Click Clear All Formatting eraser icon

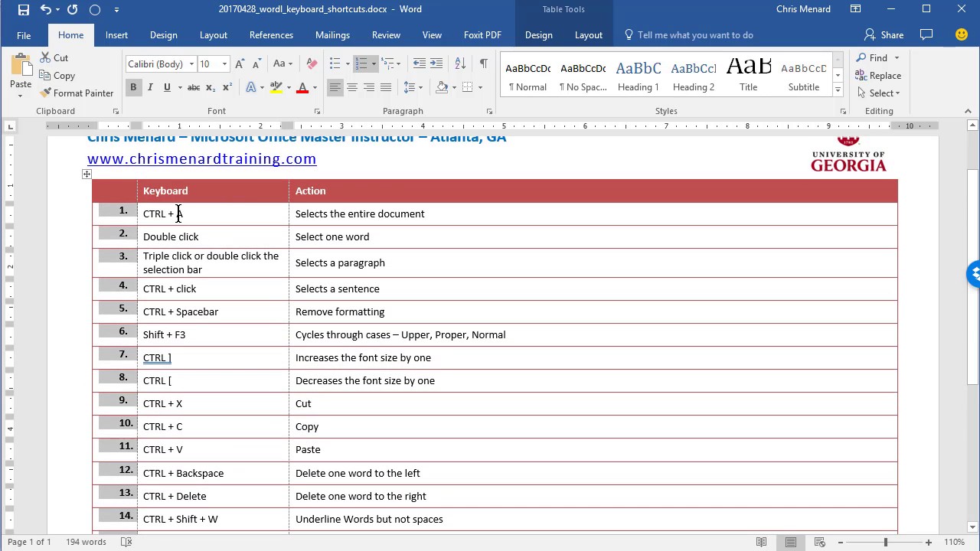click(312, 64)
